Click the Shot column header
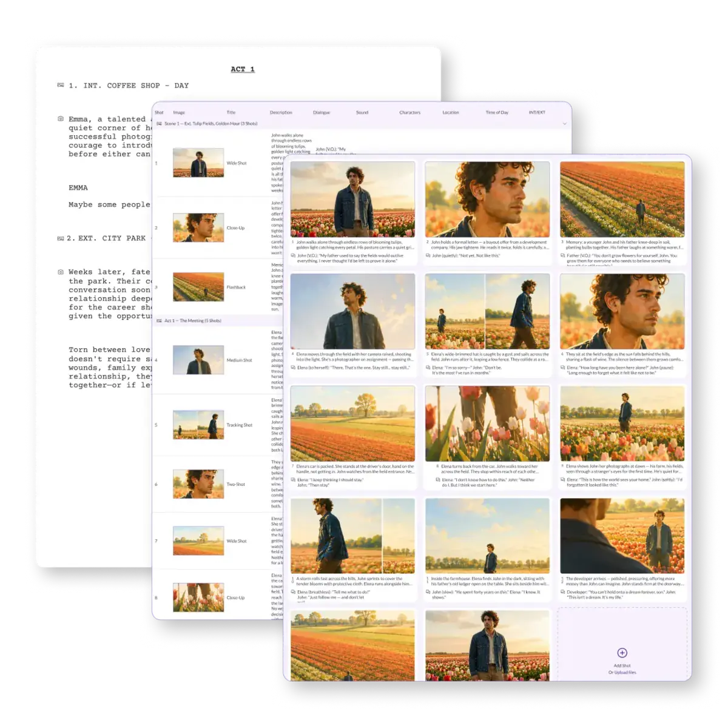This screenshot has width=728, height=728. coord(159,112)
